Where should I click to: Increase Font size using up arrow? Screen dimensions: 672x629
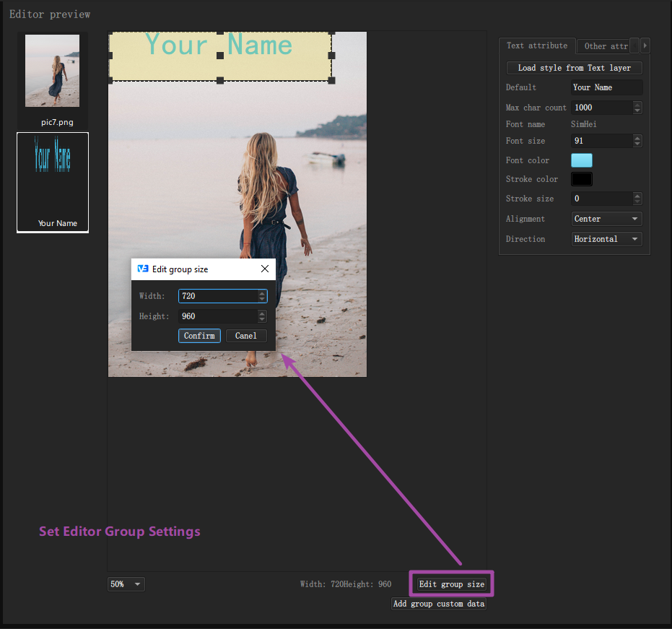637,138
